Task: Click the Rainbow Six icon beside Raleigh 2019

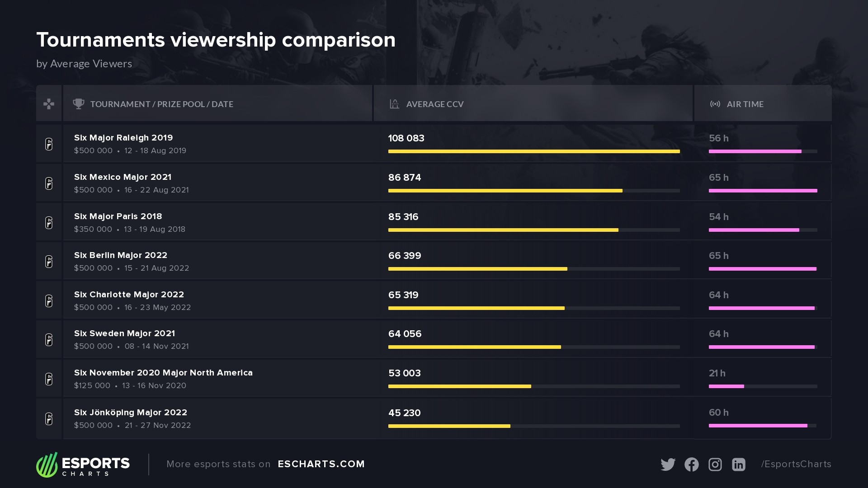Action: pyautogui.click(x=49, y=144)
